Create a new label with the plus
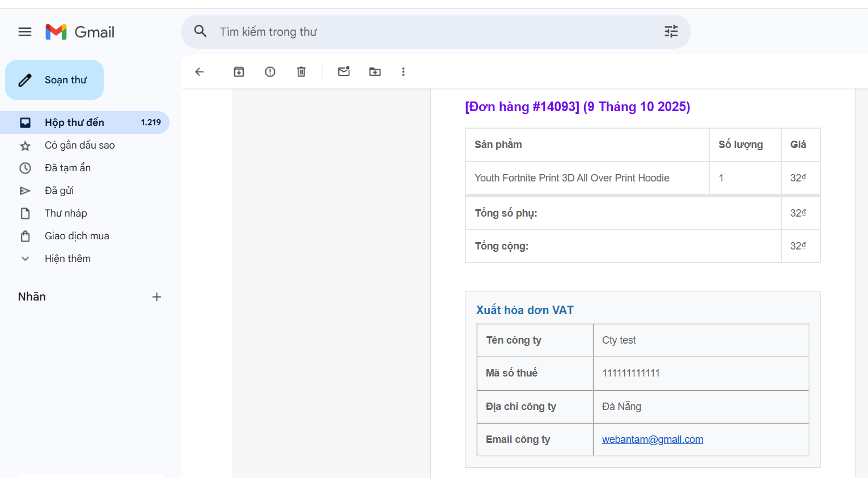The height and width of the screenshot is (478, 868). click(x=156, y=297)
